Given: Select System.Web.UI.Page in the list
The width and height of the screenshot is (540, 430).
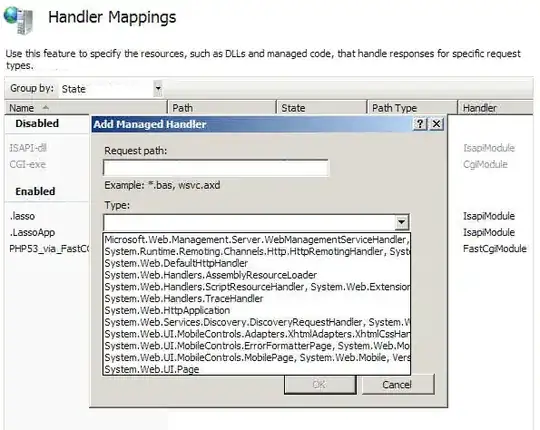Looking at the screenshot, I should (257, 369).
